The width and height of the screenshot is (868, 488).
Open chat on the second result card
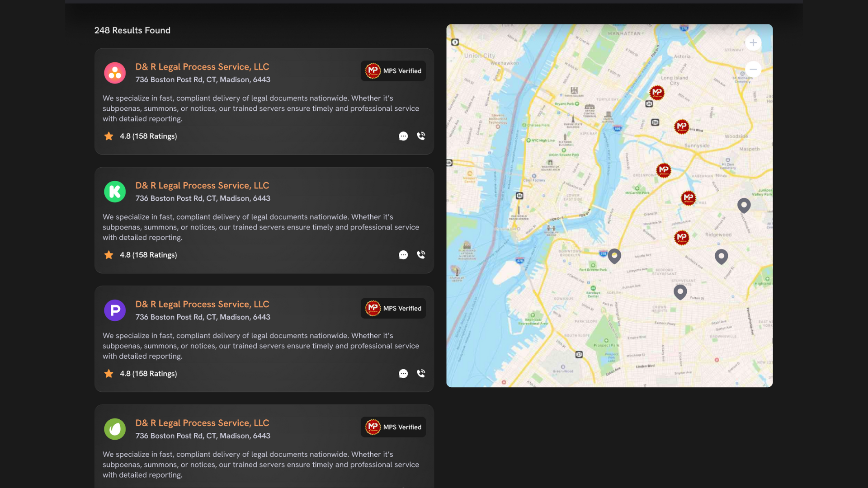pos(403,255)
